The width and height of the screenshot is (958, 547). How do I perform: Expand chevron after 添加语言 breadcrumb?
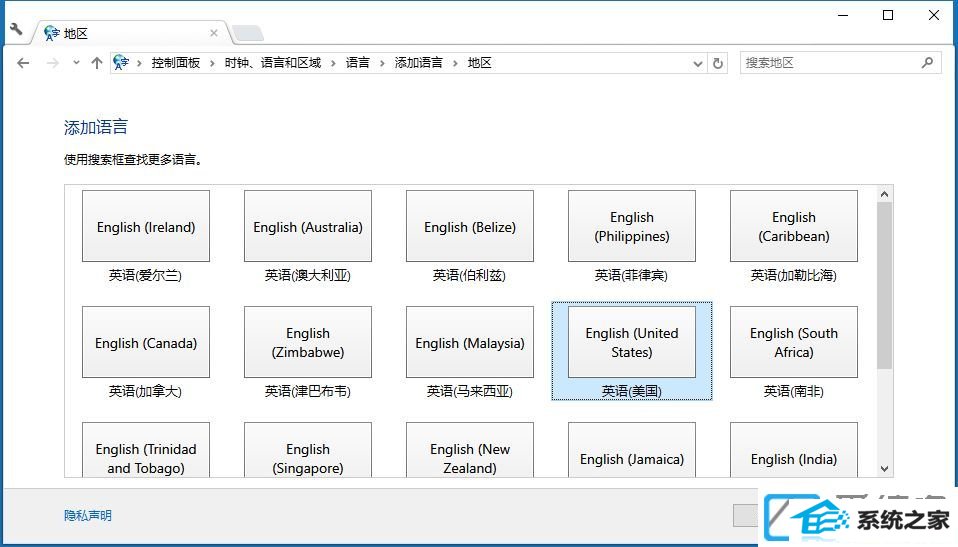click(x=455, y=64)
